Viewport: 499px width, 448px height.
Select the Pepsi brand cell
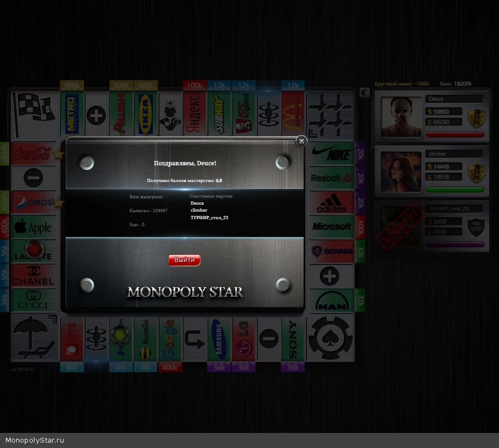(34, 202)
